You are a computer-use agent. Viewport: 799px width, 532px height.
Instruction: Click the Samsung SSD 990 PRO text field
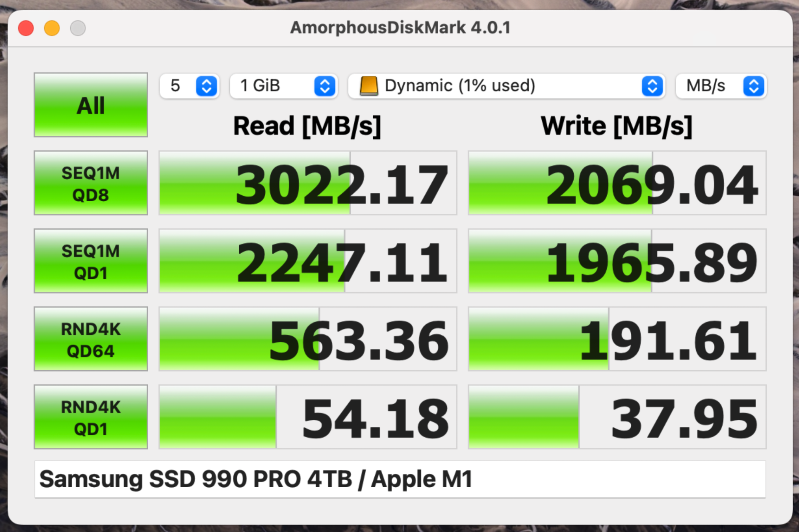point(399,479)
